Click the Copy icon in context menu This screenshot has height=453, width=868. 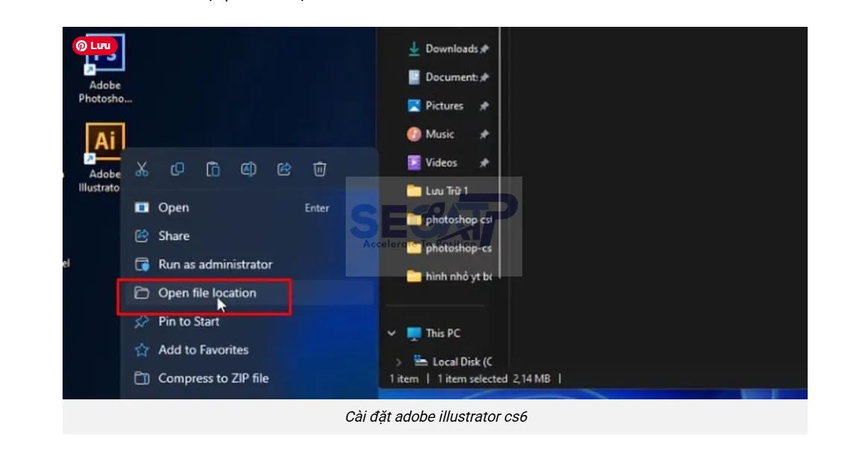[x=177, y=170]
